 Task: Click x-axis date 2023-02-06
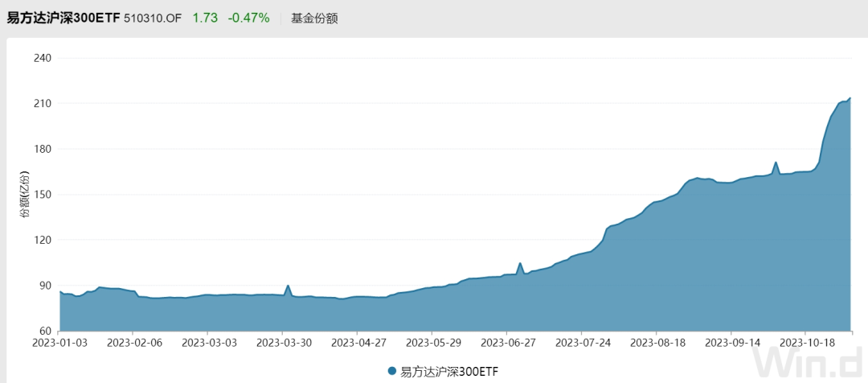pyautogui.click(x=133, y=343)
